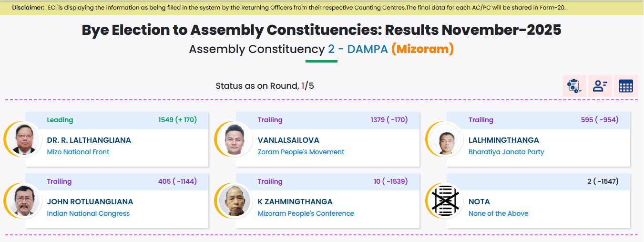
Task: Click the DR. R. LALTHANGLIANA candidate name
Action: coord(89,140)
